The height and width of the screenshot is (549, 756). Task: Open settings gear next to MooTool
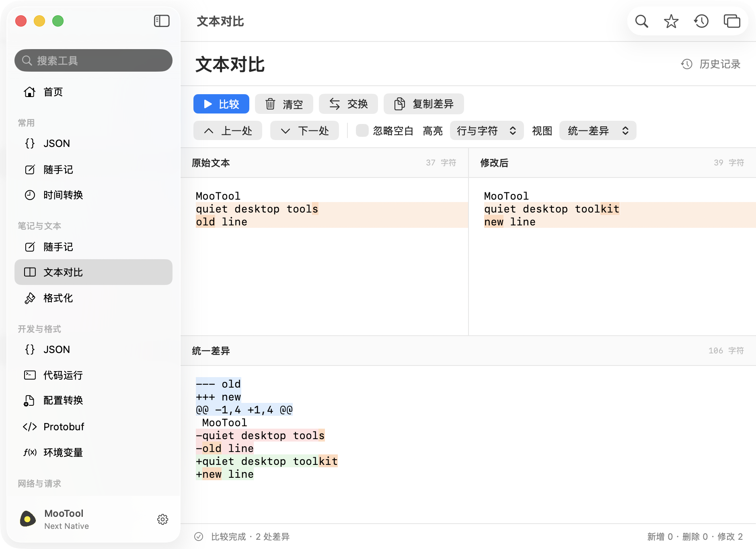(x=162, y=519)
